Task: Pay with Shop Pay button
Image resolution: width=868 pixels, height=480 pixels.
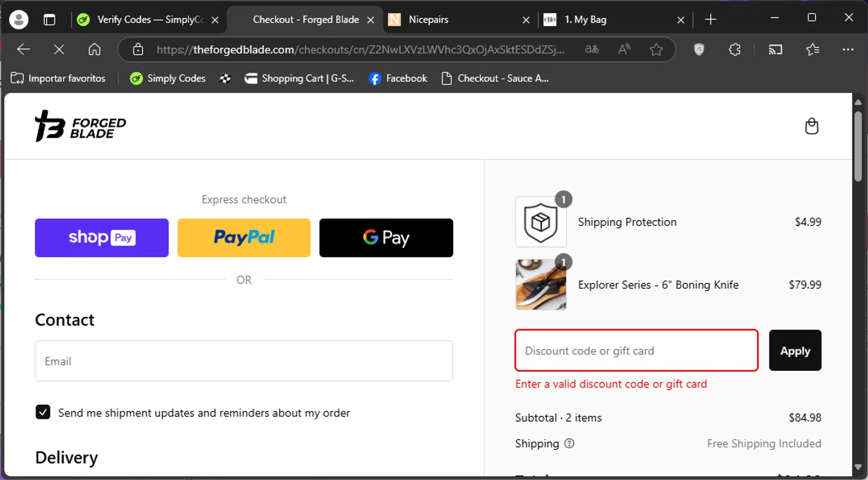Action: pos(102,238)
